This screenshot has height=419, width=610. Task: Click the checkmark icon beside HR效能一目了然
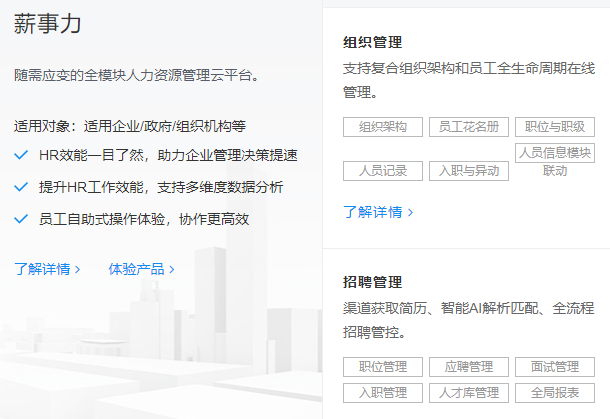21,156
